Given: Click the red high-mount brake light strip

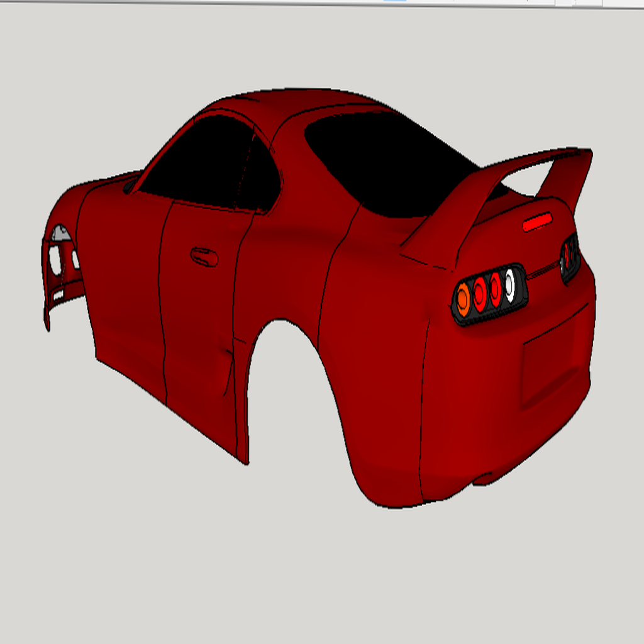Looking at the screenshot, I should pyautogui.click(x=538, y=222).
